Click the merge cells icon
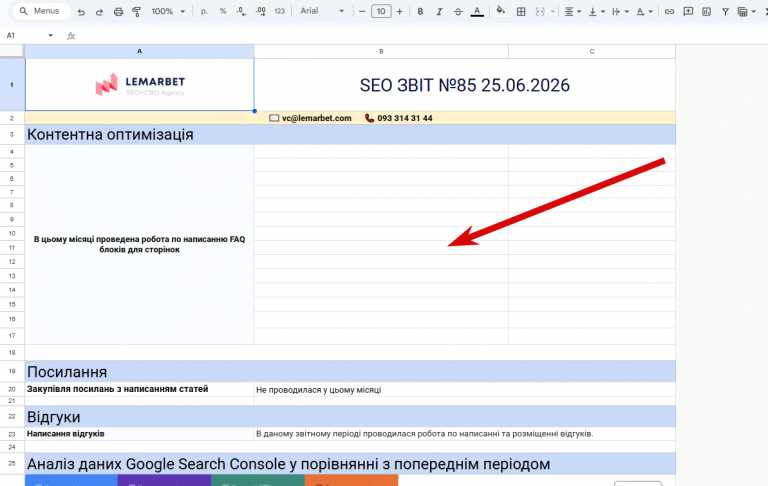 coord(540,11)
